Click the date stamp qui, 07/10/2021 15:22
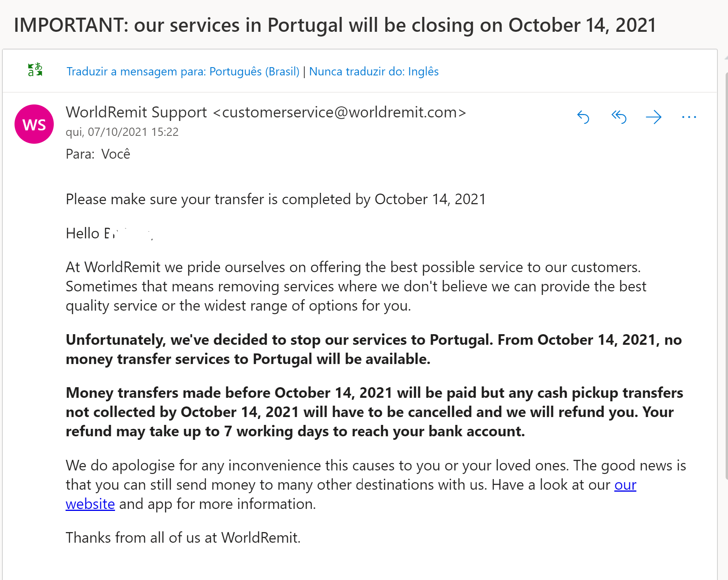Viewport: 728px width, 580px height. pos(122,132)
